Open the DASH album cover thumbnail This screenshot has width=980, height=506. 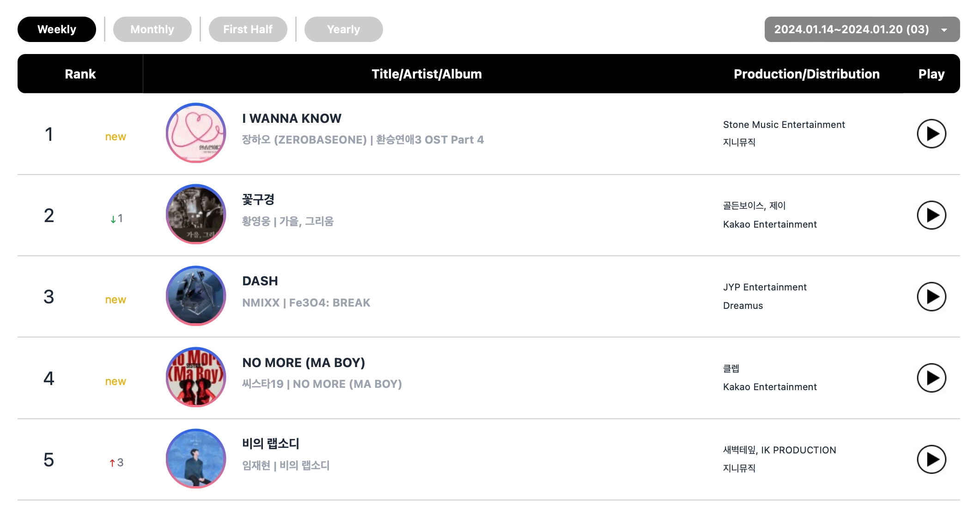(196, 296)
